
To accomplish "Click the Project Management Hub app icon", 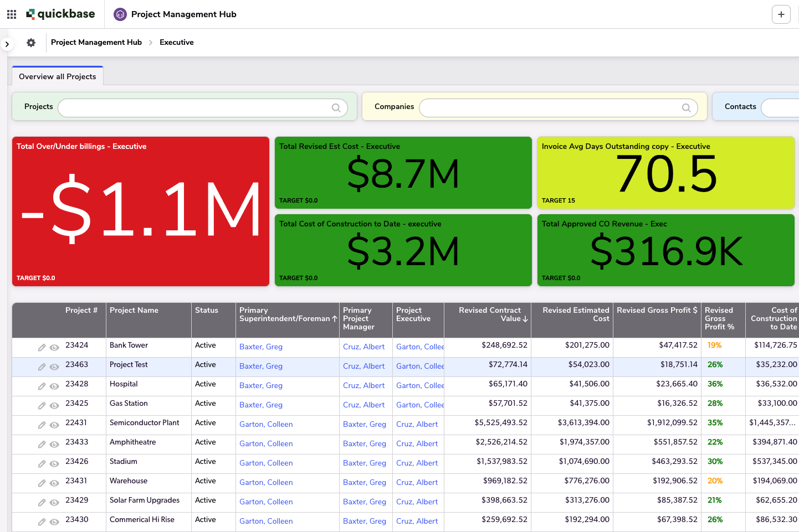I will point(120,14).
